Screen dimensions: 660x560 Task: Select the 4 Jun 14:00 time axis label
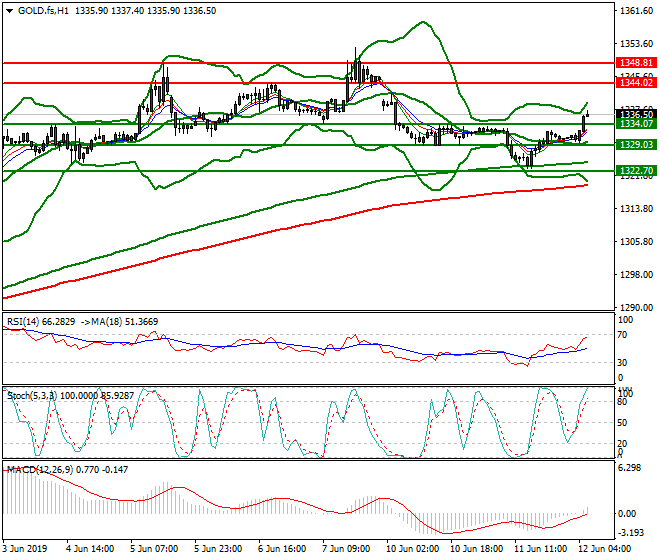[90, 549]
